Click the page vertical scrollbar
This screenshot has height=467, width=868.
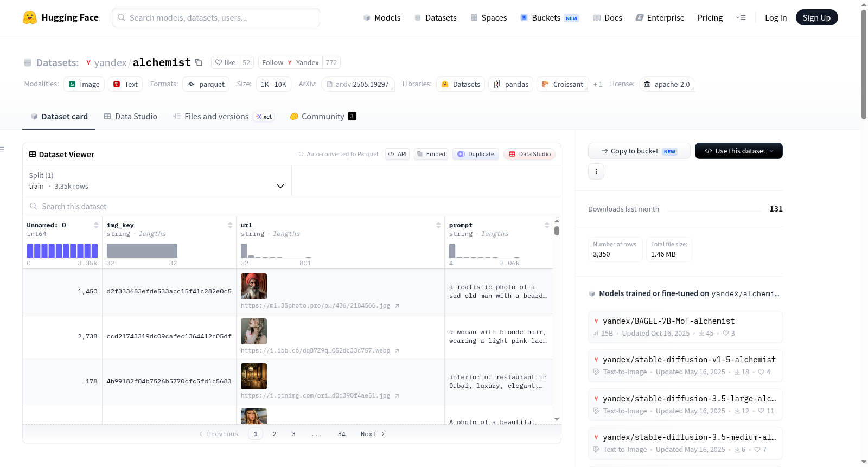point(864,65)
